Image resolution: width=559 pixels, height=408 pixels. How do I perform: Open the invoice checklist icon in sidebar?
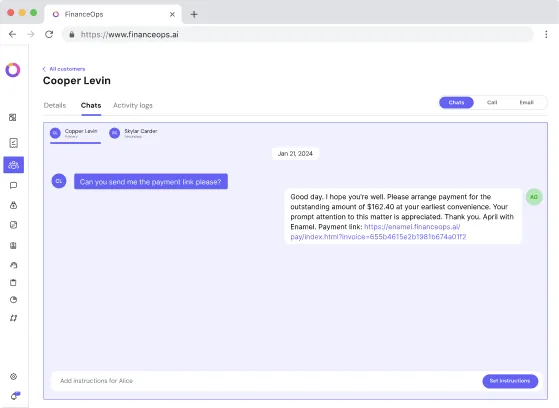pyautogui.click(x=13, y=143)
